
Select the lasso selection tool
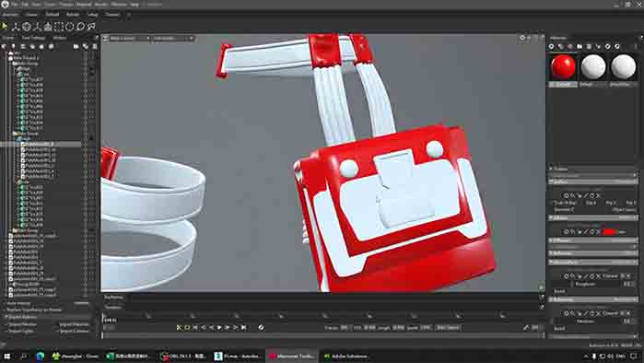[x=80, y=27]
